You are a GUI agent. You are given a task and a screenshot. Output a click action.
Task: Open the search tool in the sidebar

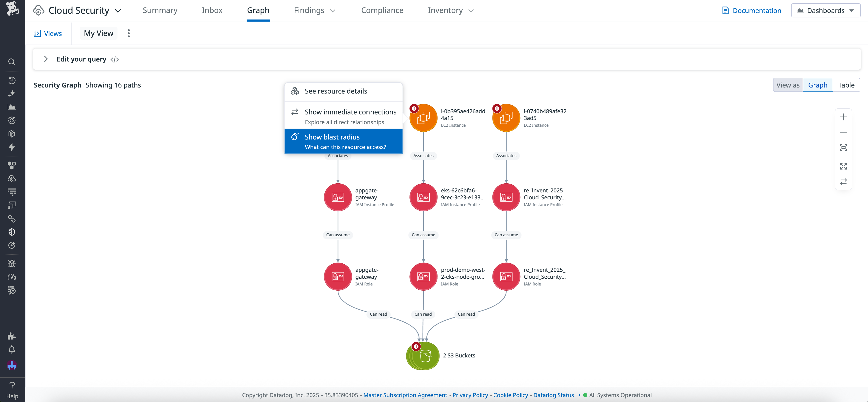coord(12,62)
